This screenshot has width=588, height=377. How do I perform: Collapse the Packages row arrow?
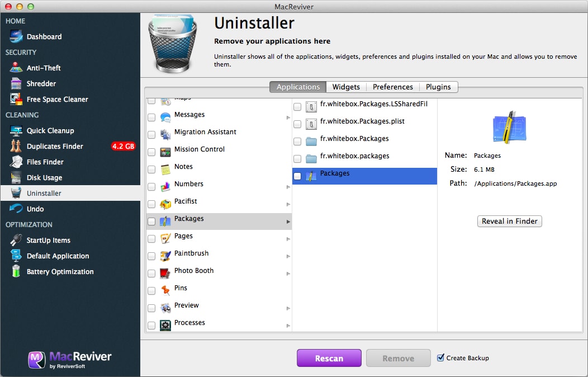[x=288, y=222]
